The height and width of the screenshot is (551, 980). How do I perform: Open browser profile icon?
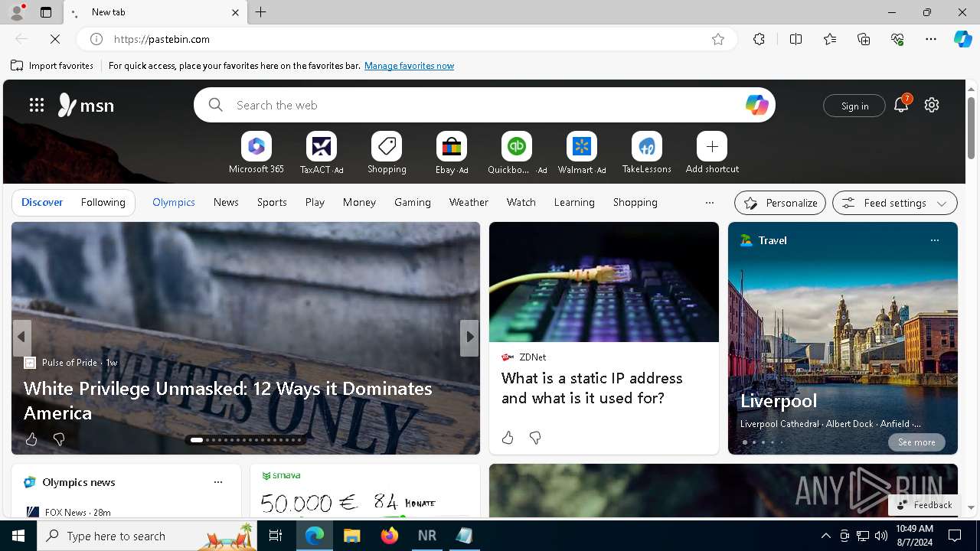[16, 12]
